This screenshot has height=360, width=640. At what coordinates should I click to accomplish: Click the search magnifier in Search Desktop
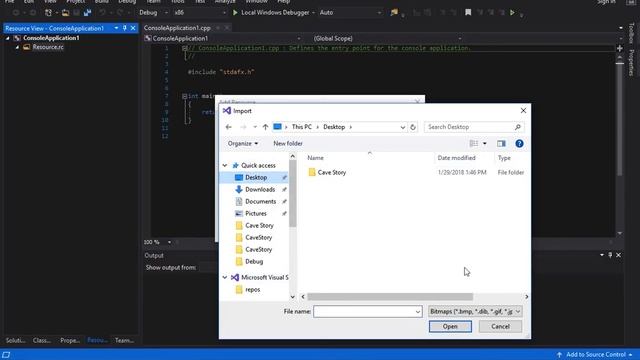point(518,127)
